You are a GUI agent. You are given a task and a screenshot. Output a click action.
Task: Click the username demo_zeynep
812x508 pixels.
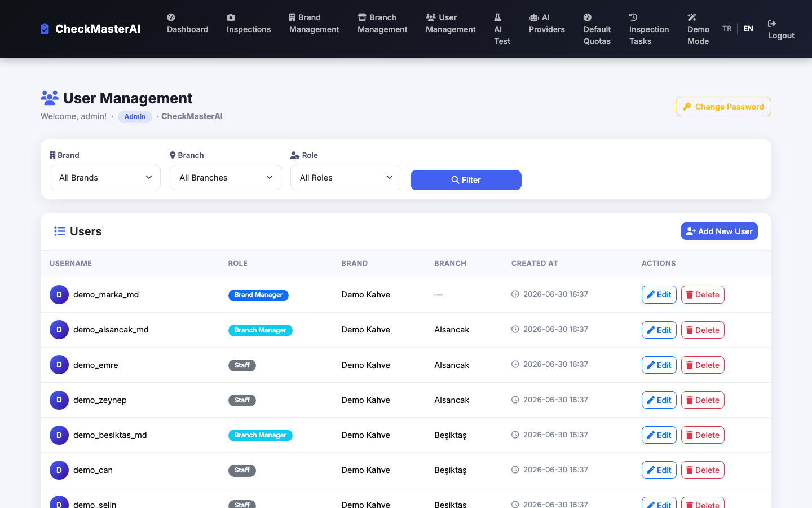point(100,400)
